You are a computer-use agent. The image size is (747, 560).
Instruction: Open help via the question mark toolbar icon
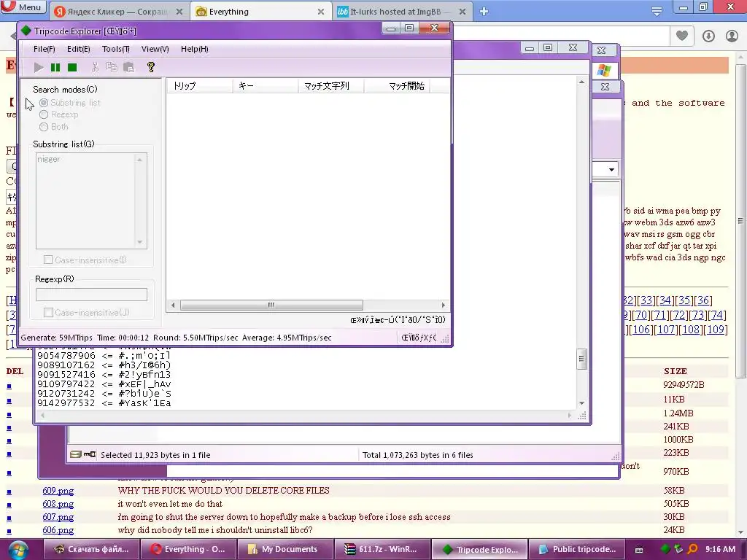click(x=151, y=67)
